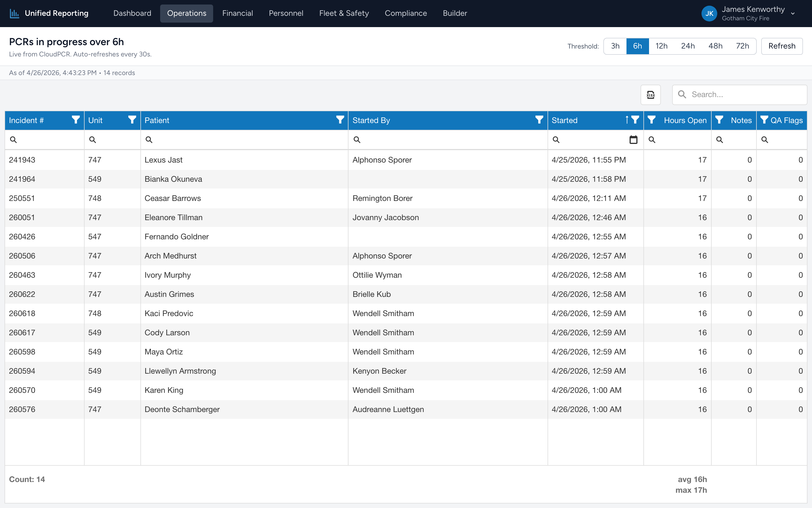Viewport: 812px width, 508px height.
Task: Click incident 260463 cell
Action: click(45, 275)
